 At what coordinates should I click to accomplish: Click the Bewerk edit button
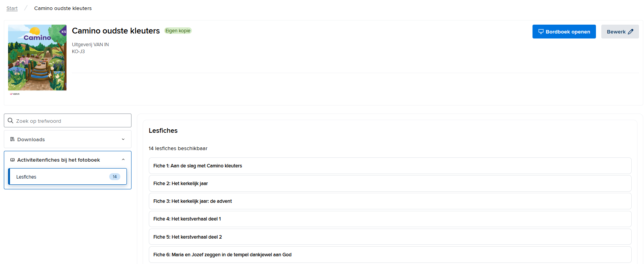[x=620, y=32]
